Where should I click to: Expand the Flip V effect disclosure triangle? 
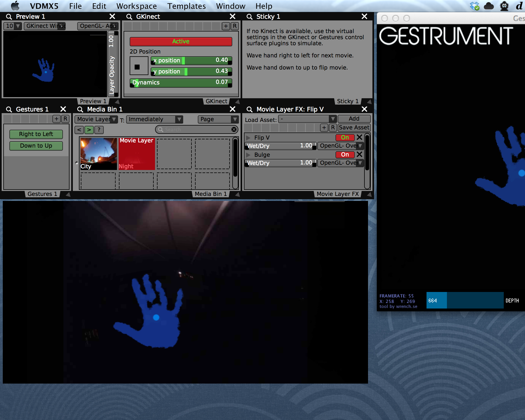(x=248, y=137)
